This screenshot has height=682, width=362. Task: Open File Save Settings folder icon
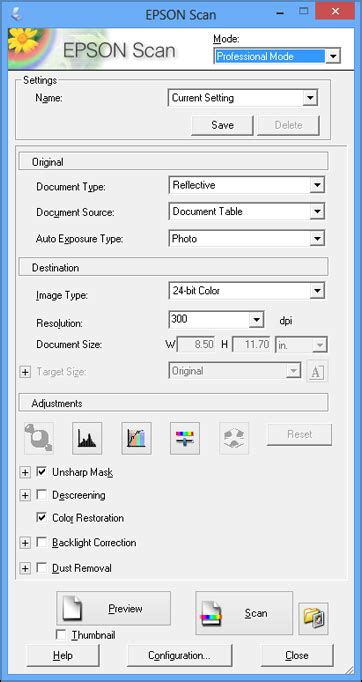(313, 618)
